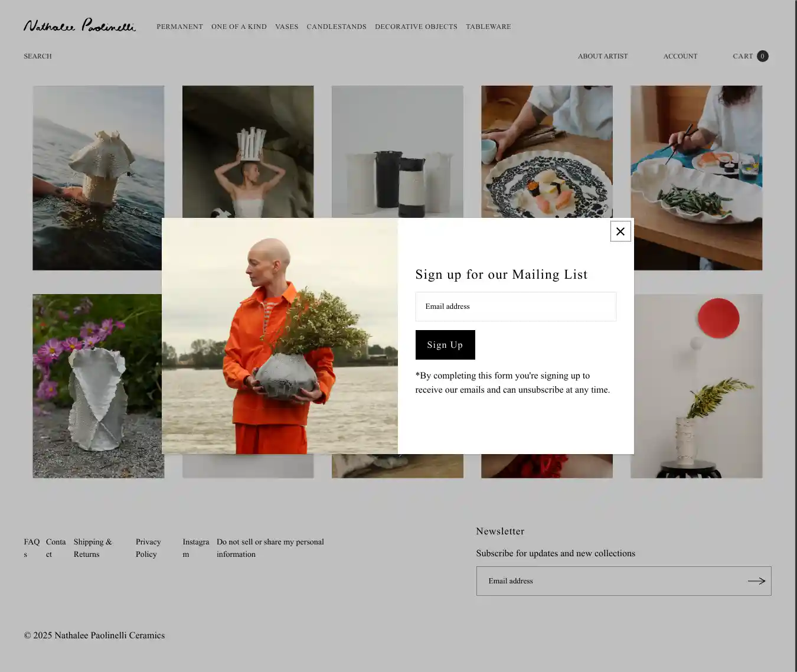797x672 pixels.
Task: Open the Search link
Action: 38,56
